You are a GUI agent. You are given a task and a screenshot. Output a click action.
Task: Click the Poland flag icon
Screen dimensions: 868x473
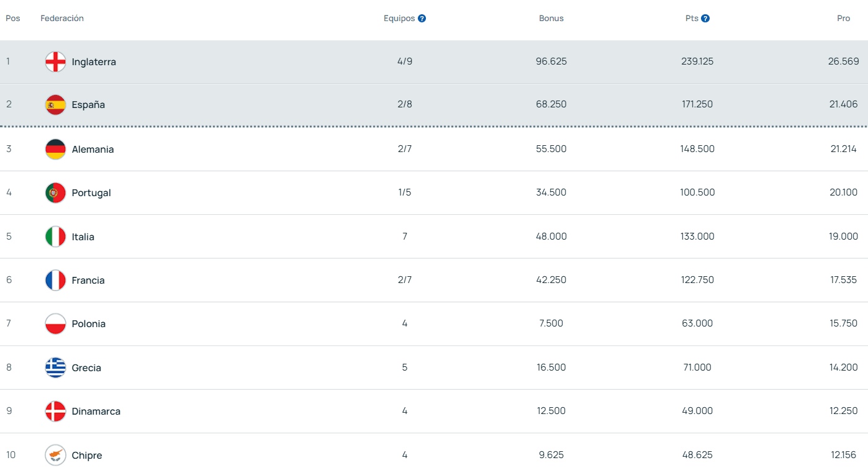click(55, 324)
